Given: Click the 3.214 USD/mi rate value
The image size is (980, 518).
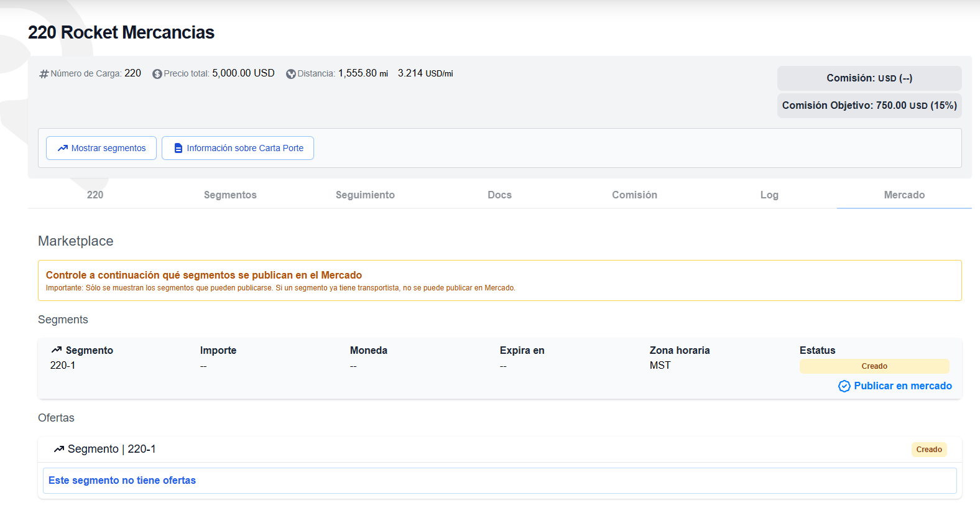Looking at the screenshot, I should (x=425, y=73).
